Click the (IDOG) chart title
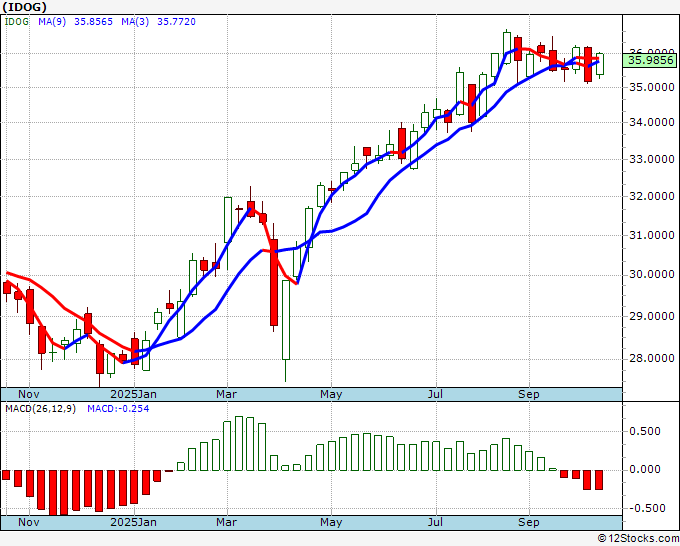The width and height of the screenshot is (680, 546). pos(24,7)
